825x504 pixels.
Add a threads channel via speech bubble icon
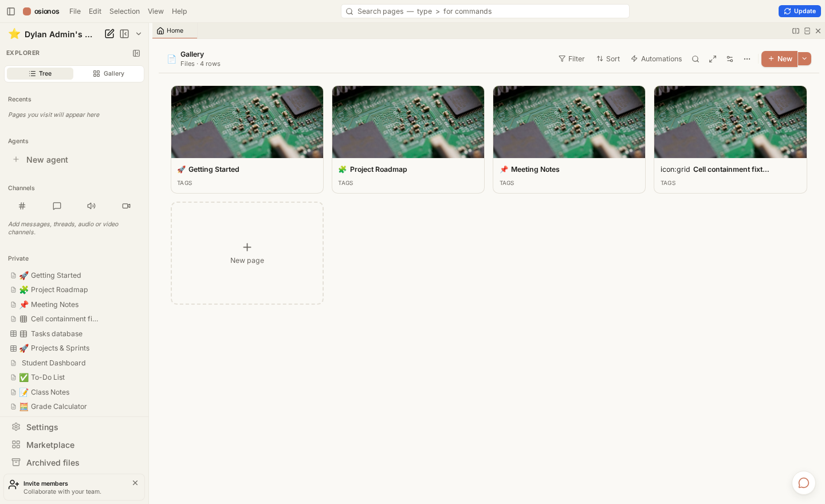pyautogui.click(x=57, y=206)
